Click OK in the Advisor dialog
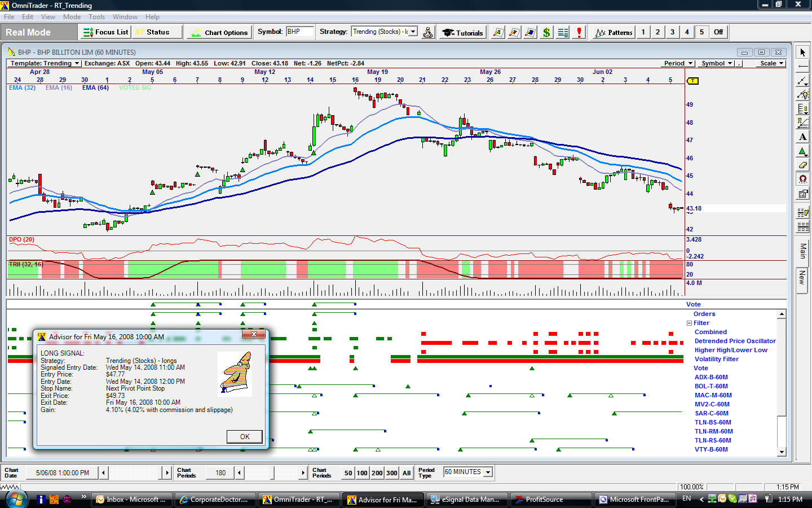Viewport: 812px width, 508px height. [245, 437]
